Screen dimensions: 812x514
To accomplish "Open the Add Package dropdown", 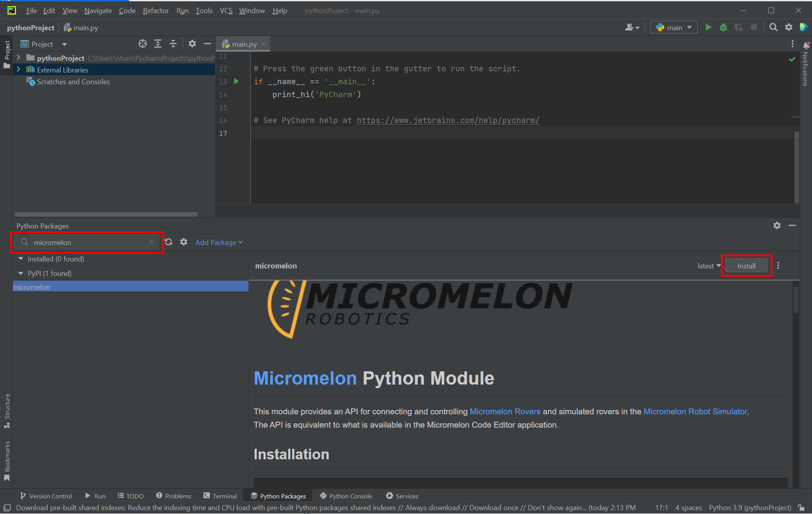I will tap(218, 242).
